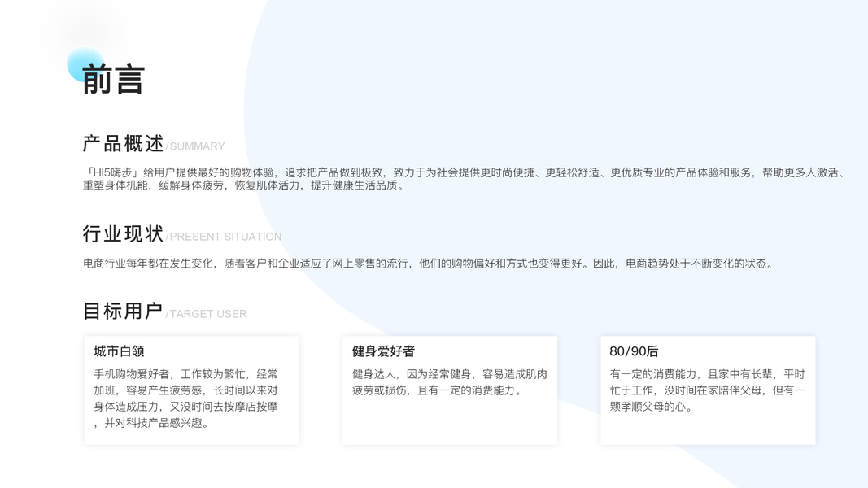
Task: Click the 80/90后 card title
Action: click(635, 351)
